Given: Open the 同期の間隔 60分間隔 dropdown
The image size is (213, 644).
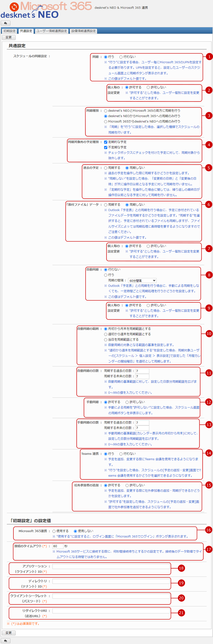Looking at the screenshot, I should [x=142, y=280].
